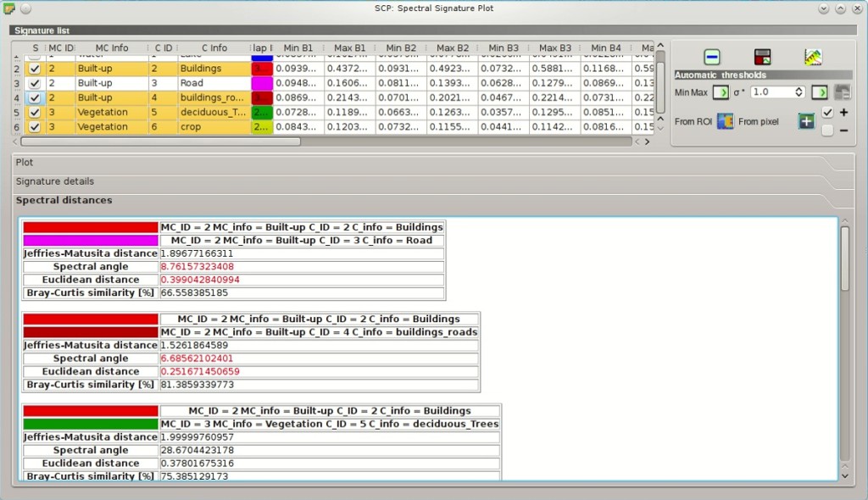The height and width of the screenshot is (500, 868).
Task: Click the buildings_ro... row dark red swatch
Action: click(262, 97)
